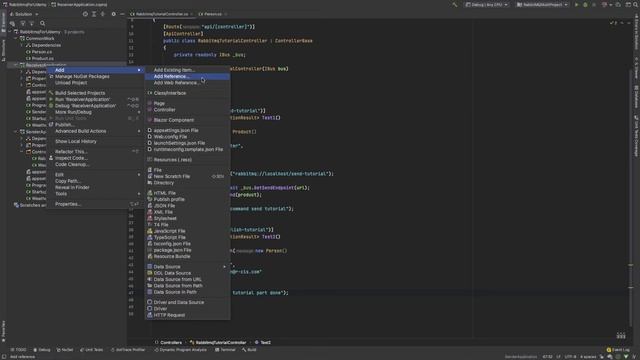Open the search magnifier at top-right corner
640x360 pixels.
coord(636,5)
